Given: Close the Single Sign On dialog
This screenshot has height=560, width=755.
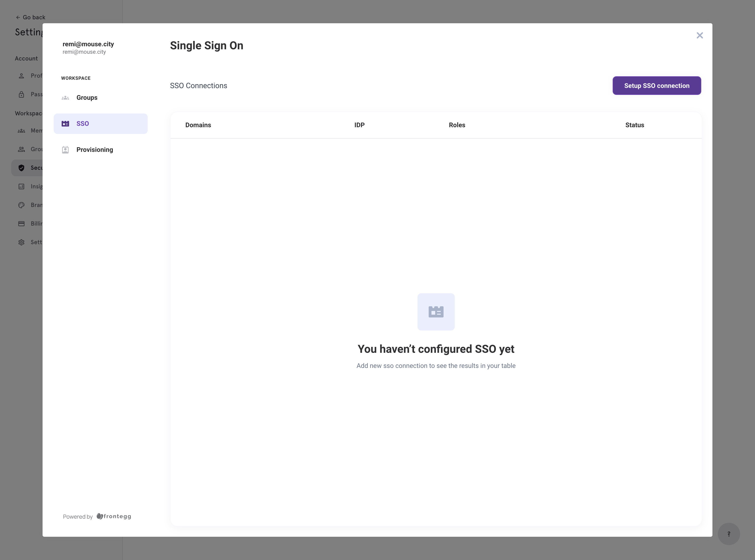Looking at the screenshot, I should pos(699,35).
